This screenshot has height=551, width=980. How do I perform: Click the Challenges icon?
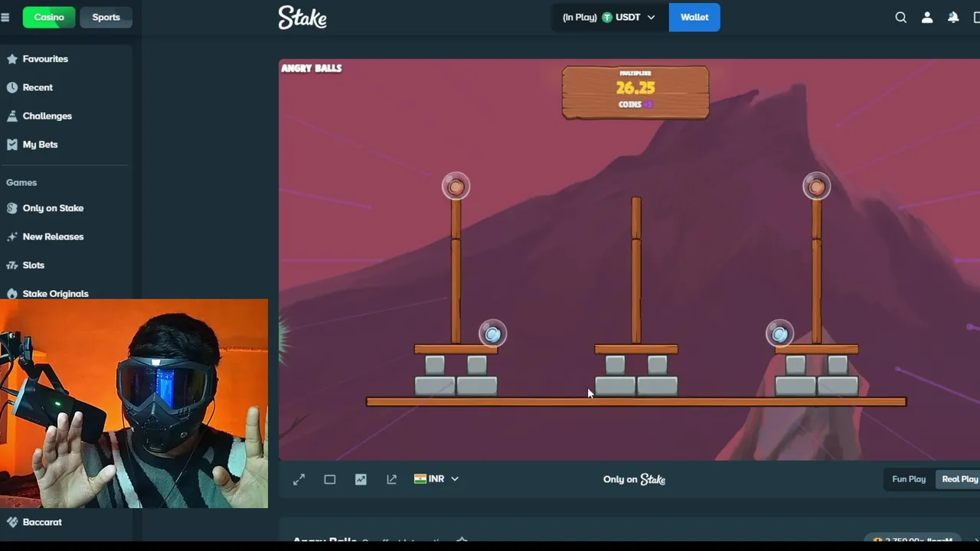point(11,116)
